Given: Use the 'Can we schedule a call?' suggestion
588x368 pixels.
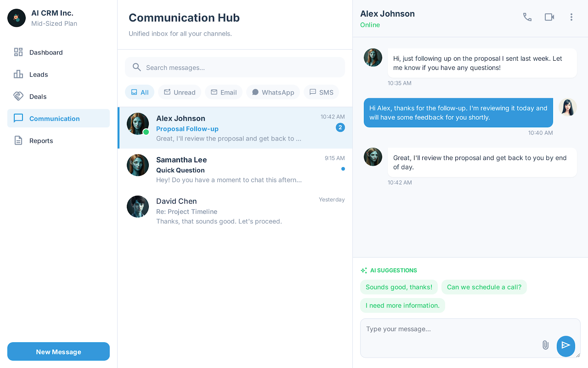Looking at the screenshot, I should point(484,287).
